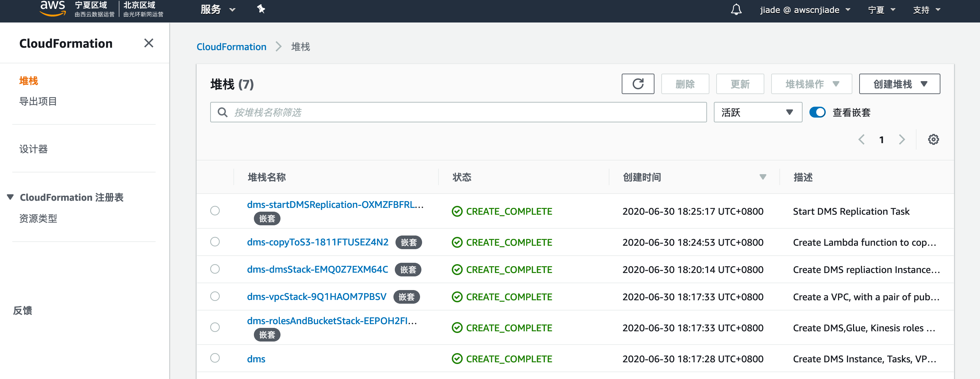Open table preferences gear icon

pyautogui.click(x=933, y=139)
